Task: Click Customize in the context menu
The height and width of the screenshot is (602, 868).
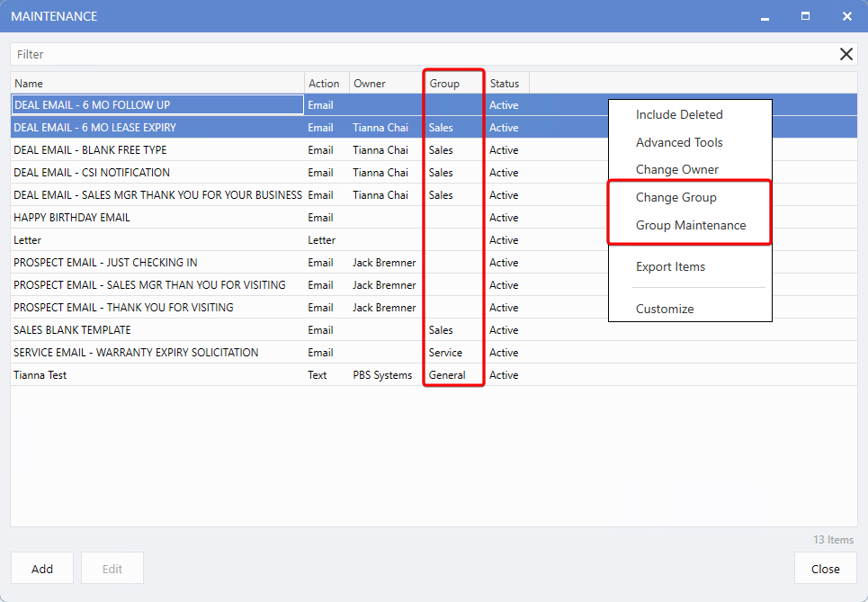Action: 665,309
